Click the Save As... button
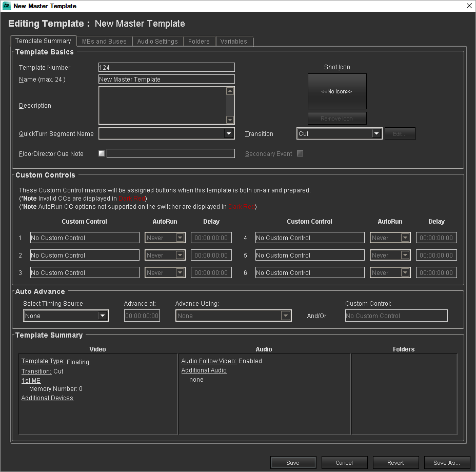 click(x=447, y=462)
